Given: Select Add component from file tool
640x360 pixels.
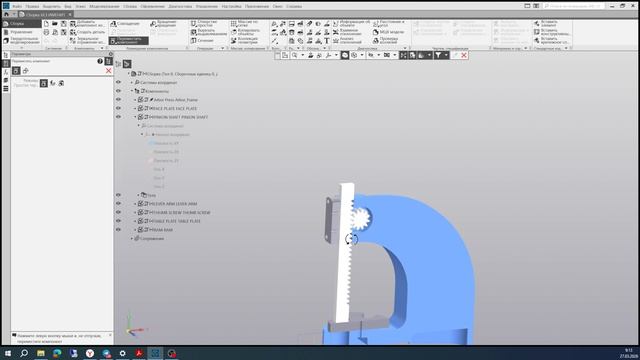Looking at the screenshot, I should [x=87, y=24].
